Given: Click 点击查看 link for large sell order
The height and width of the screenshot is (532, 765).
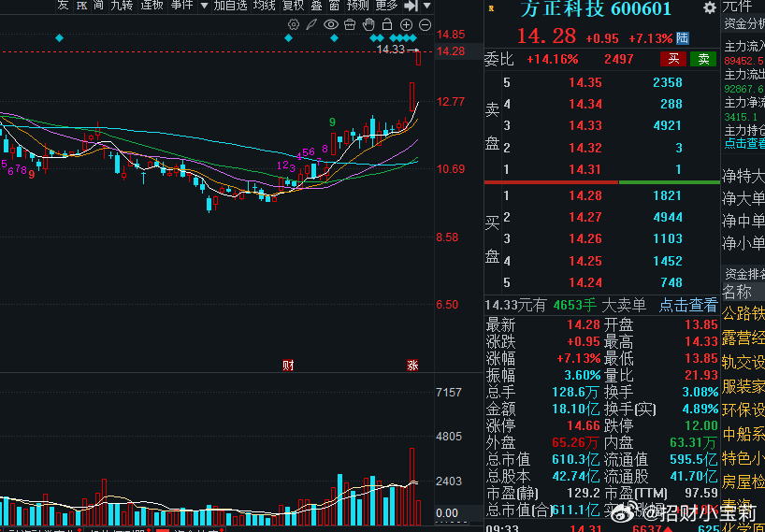Looking at the screenshot, I should pyautogui.click(x=688, y=305).
